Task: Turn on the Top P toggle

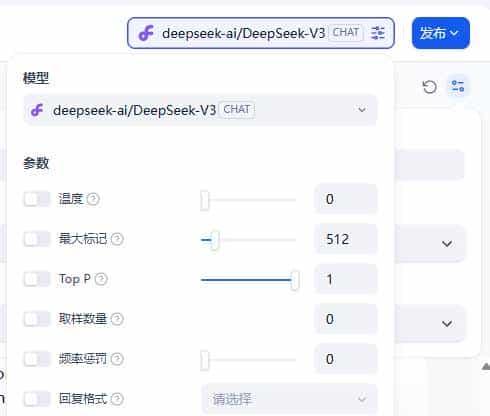Action: pyautogui.click(x=37, y=279)
